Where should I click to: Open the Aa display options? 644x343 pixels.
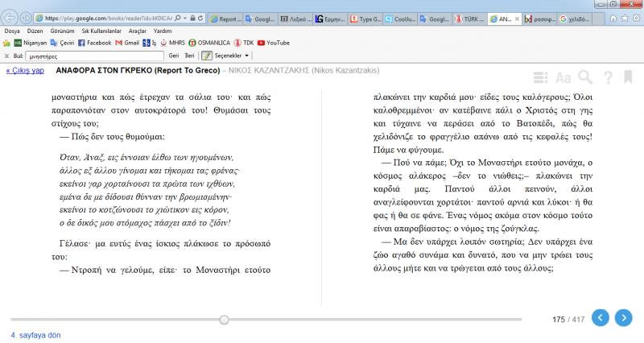[563, 77]
